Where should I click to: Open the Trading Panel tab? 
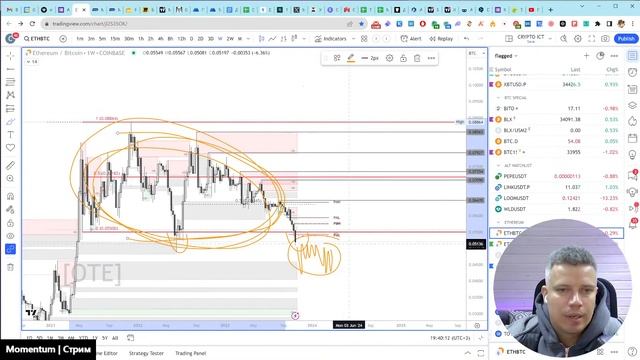pos(191,353)
